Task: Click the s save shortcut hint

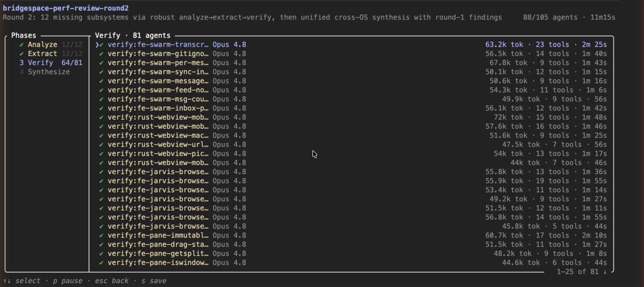Action: (x=154, y=281)
